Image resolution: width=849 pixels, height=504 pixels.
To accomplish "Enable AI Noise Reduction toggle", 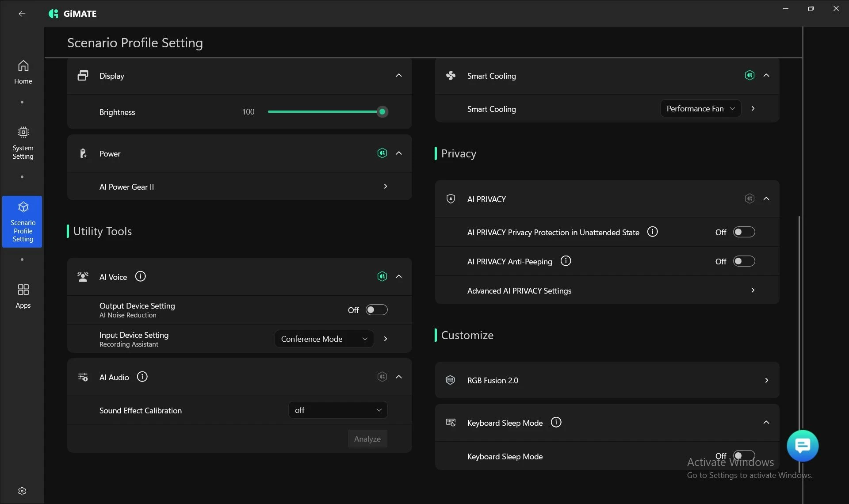I will click(376, 309).
